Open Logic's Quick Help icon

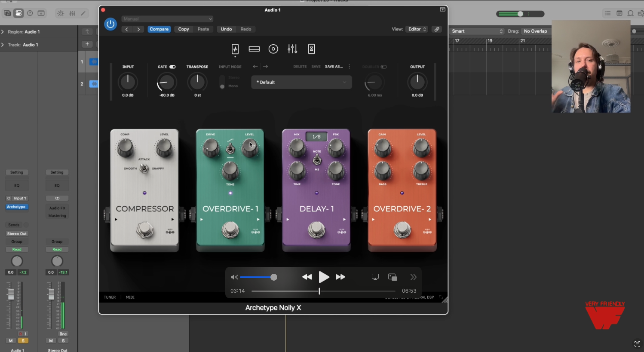pos(30,13)
